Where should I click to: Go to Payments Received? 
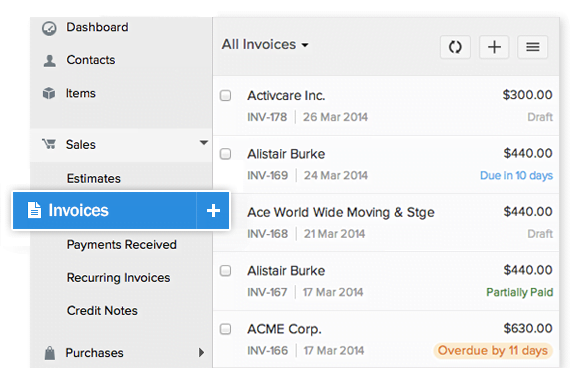pyautogui.click(x=122, y=244)
